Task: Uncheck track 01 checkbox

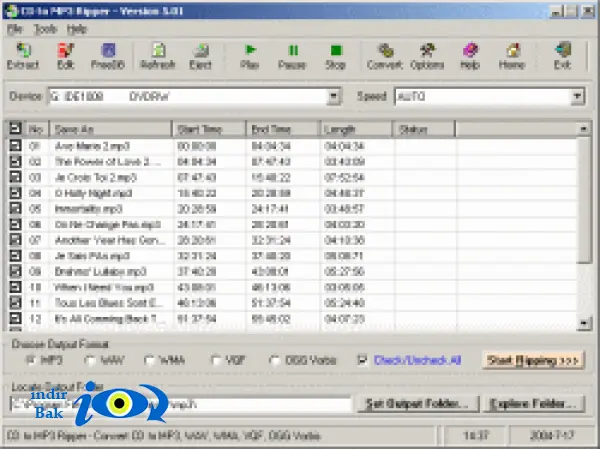Action: point(15,146)
